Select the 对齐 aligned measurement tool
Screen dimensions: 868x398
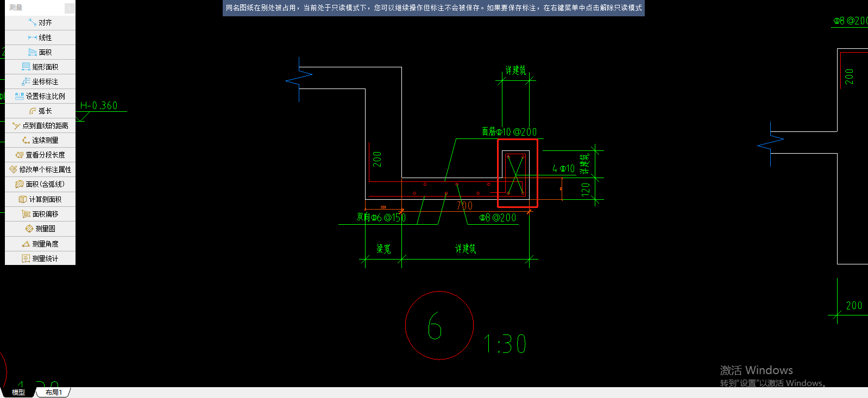(40, 23)
